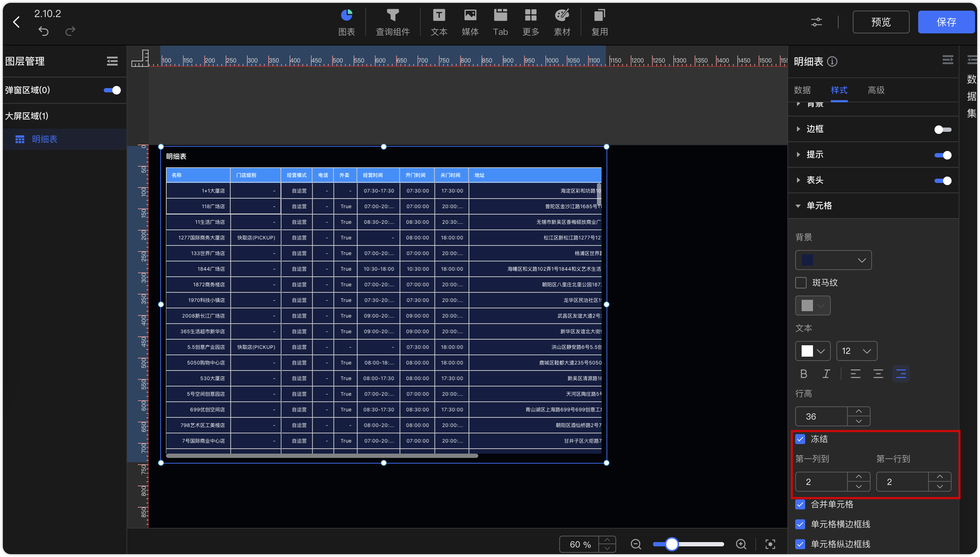Open 查询组件 filter component
980x557 pixels.
tap(393, 22)
